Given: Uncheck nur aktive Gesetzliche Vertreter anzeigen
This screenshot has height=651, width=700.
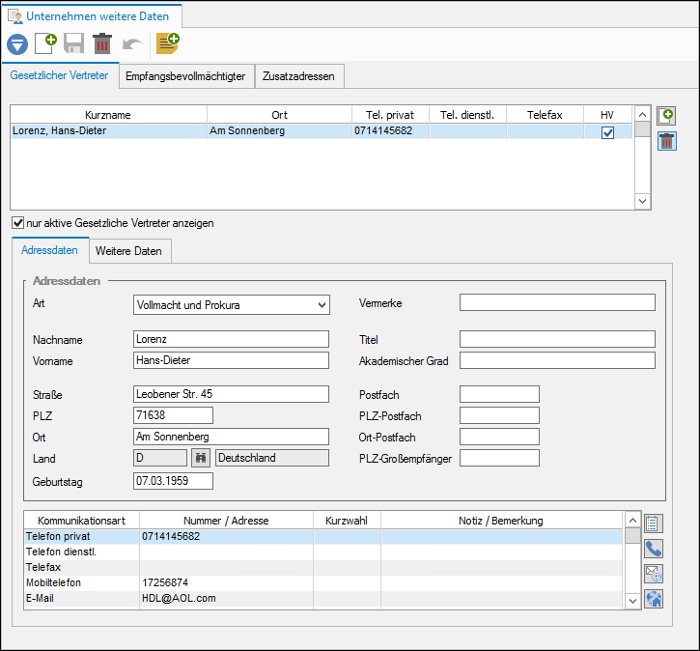Looking at the screenshot, I should [18, 222].
